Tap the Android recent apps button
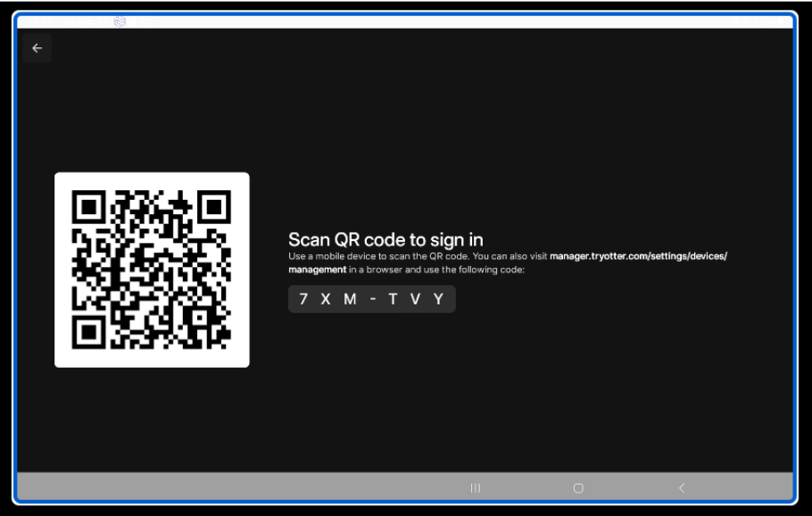The width and height of the screenshot is (812, 516). tap(476, 487)
